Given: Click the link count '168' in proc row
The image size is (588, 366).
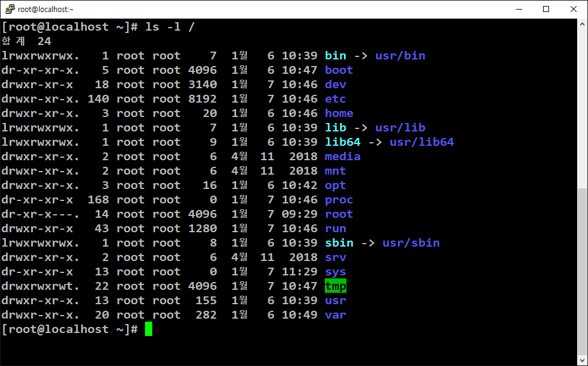Looking at the screenshot, I should (x=98, y=200).
